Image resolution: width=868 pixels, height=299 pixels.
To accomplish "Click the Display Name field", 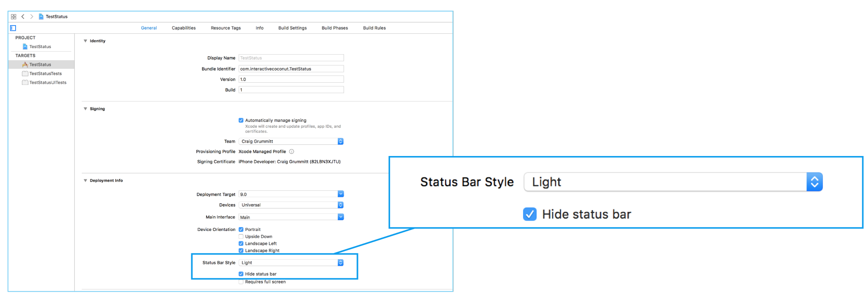I will click(x=291, y=58).
